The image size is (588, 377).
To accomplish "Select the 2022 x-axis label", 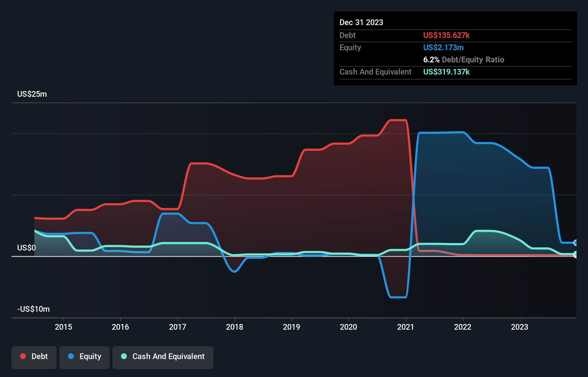I will click(463, 327).
